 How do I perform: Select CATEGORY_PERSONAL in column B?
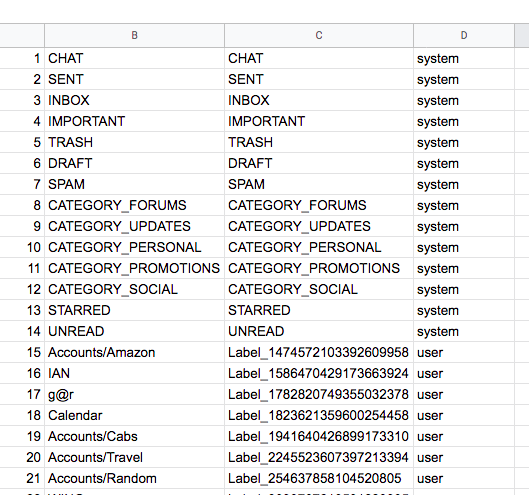(134, 247)
